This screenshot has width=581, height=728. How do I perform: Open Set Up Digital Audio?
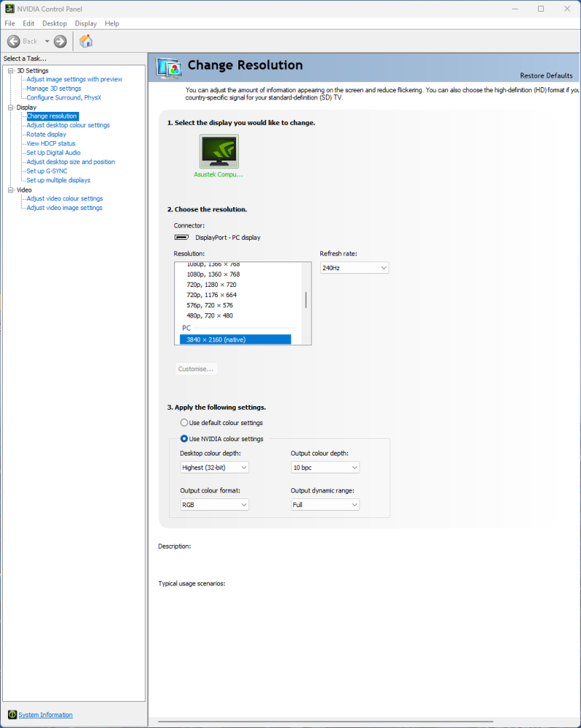(x=53, y=153)
